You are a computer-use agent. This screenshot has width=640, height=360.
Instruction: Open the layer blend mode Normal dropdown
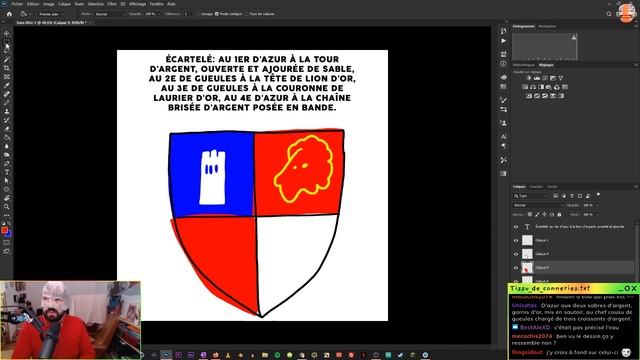(538, 205)
